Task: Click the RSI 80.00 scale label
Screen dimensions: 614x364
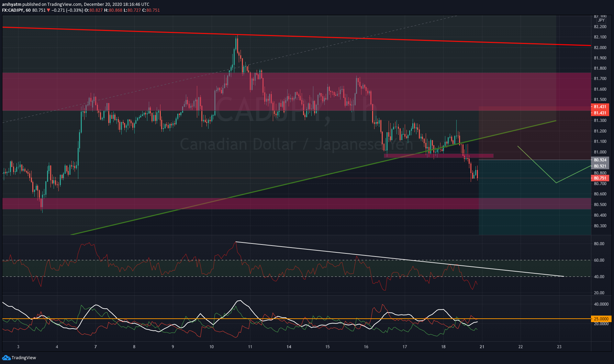Action: pyautogui.click(x=599, y=244)
